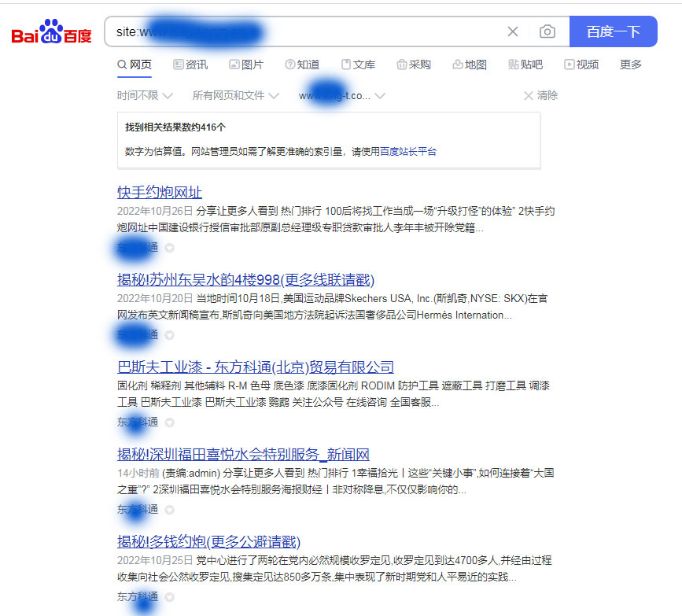Screen dimensions: 682x616
Task: Click the shield icon under 快手约炮网址 result
Action: pos(170,248)
